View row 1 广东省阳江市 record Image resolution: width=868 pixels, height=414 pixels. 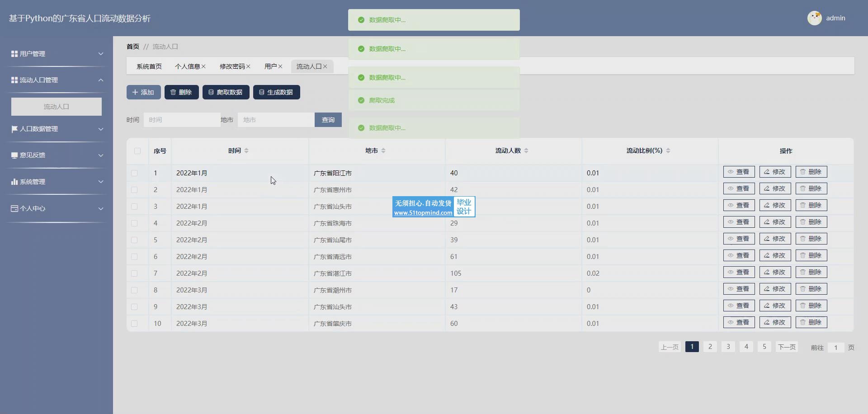[739, 172]
